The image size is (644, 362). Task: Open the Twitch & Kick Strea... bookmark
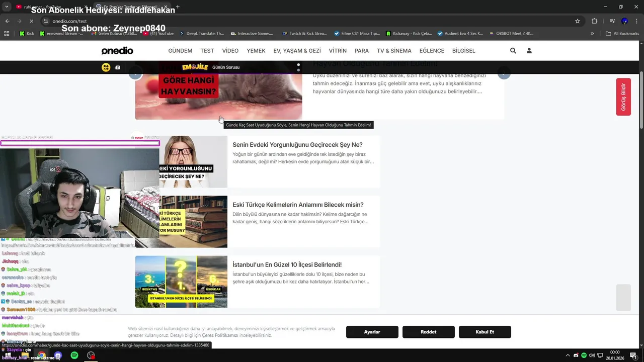(304, 34)
